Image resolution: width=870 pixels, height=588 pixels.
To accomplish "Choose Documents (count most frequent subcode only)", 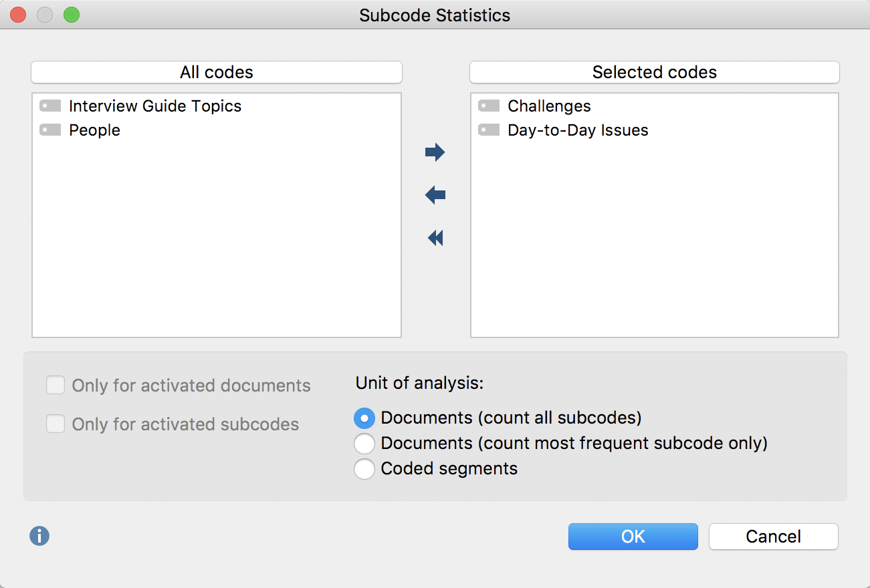I will 364,443.
